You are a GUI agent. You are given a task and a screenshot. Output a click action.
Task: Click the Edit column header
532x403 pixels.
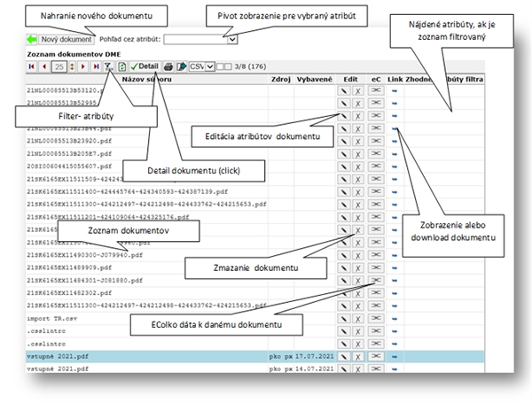click(350, 80)
